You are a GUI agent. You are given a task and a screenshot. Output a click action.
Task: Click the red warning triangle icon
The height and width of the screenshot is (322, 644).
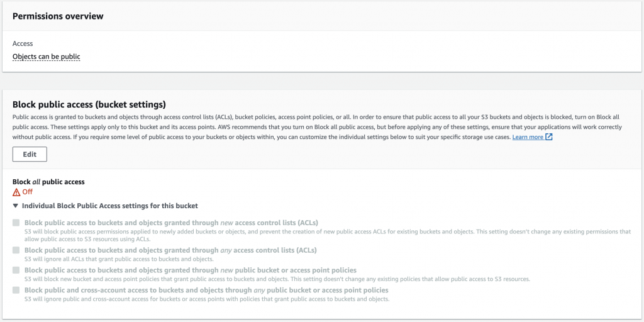[x=16, y=192]
